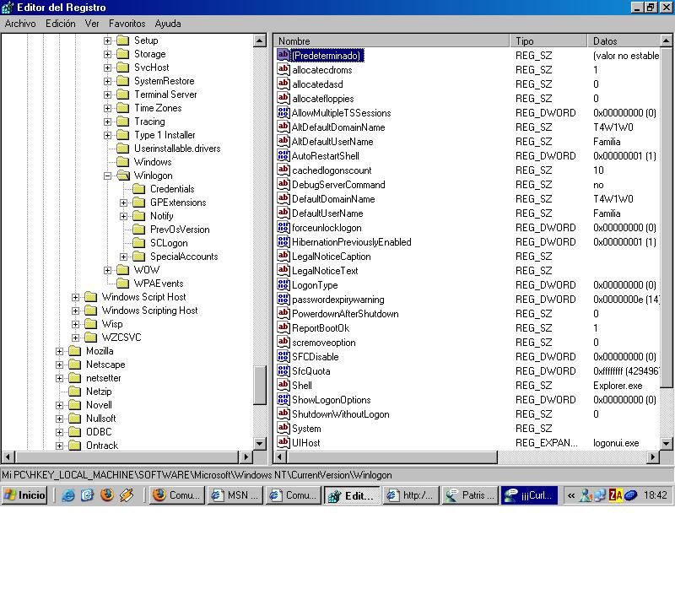Click the quick launch icon between Internet Explorer and Firefox

tap(88, 495)
